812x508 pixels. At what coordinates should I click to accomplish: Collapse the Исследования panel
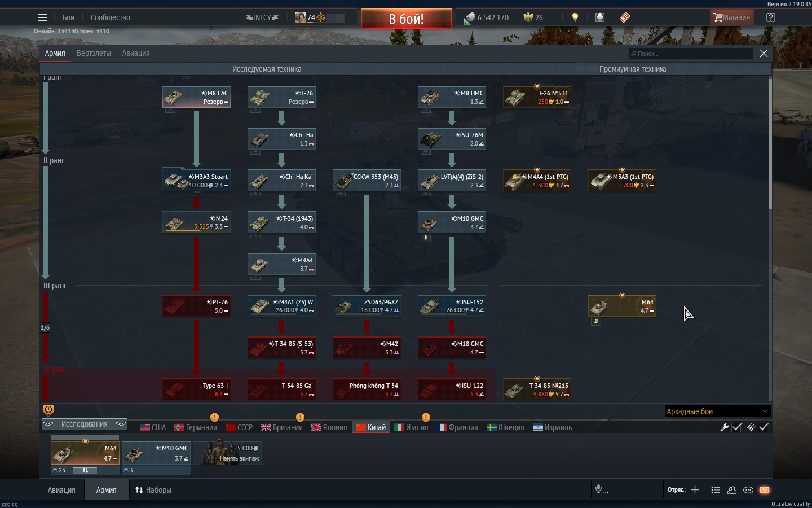(x=84, y=424)
